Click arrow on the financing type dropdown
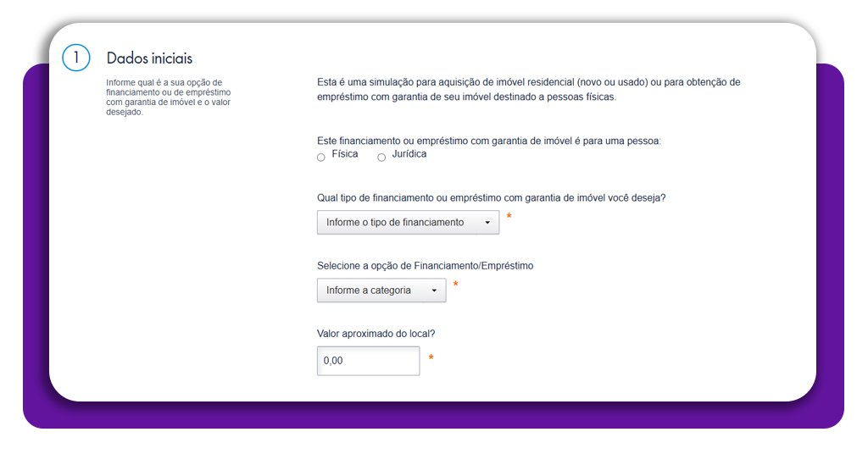The image size is (868, 454). 487,223
